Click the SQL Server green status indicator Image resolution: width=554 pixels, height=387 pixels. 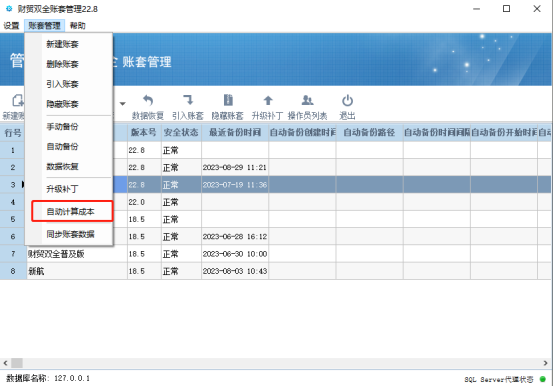click(543, 379)
